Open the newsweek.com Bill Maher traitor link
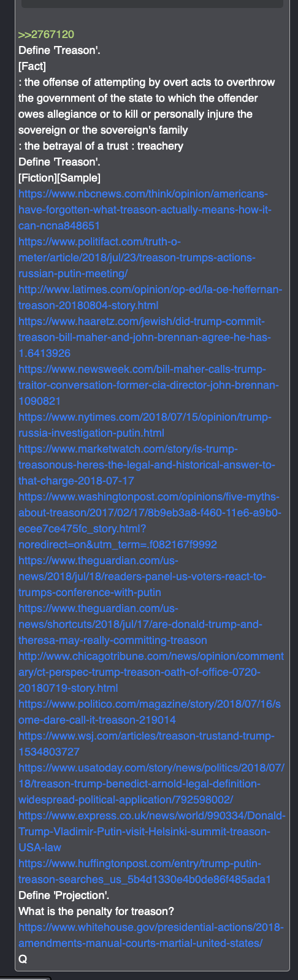The height and width of the screenshot is (980, 298). (x=148, y=385)
